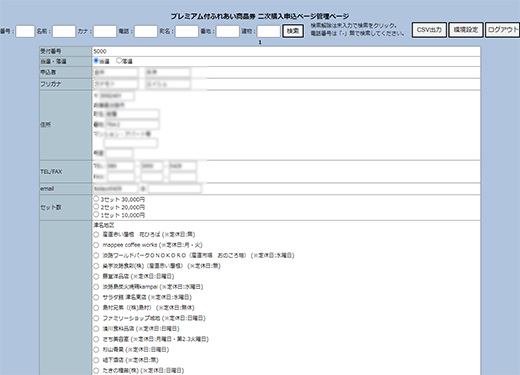Click the first FAX number field

[120, 177]
